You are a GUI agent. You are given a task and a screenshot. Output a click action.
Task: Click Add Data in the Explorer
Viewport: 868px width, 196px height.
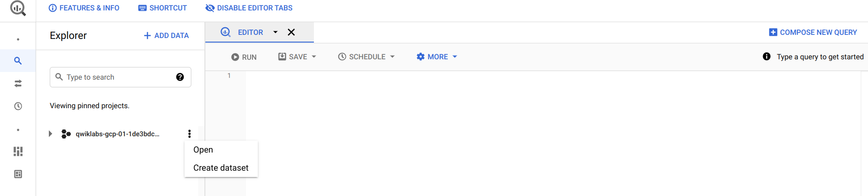166,35
